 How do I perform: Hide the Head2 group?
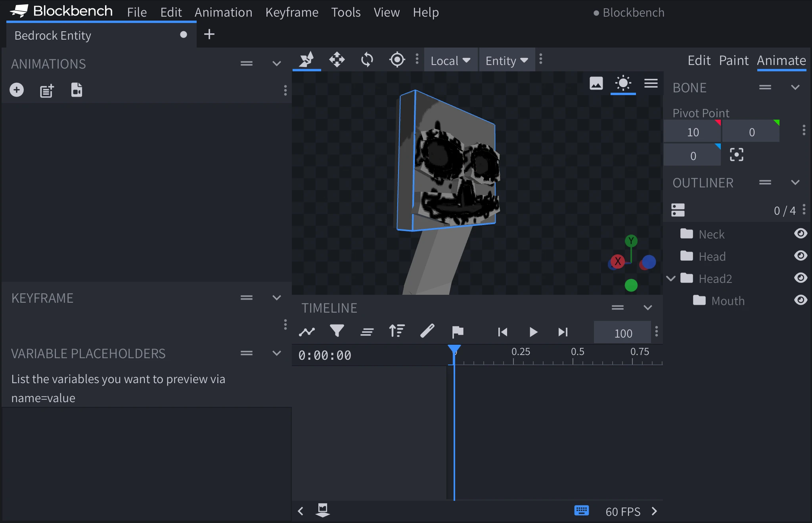click(801, 278)
